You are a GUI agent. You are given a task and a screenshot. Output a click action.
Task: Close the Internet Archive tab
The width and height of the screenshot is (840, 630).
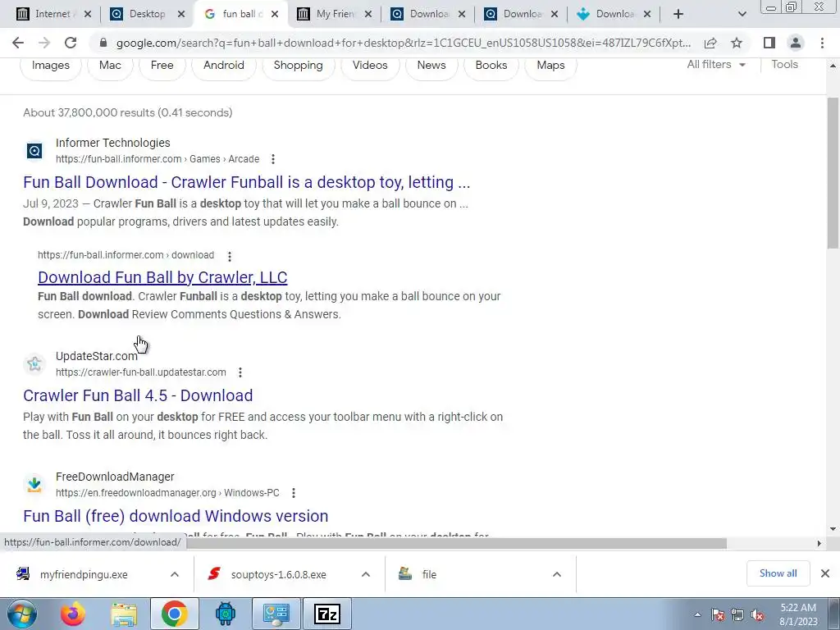point(88,14)
